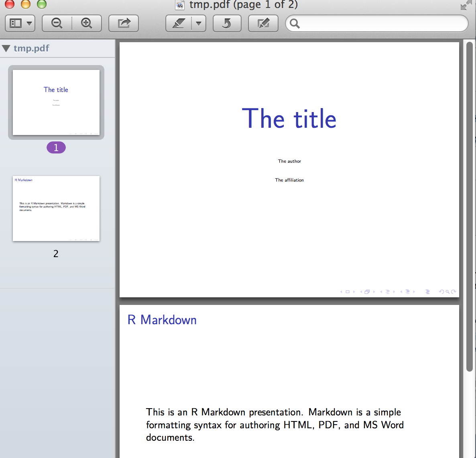Click the beamer next subsection arrow
The width and height of the screenshot is (476, 458).
click(394, 292)
